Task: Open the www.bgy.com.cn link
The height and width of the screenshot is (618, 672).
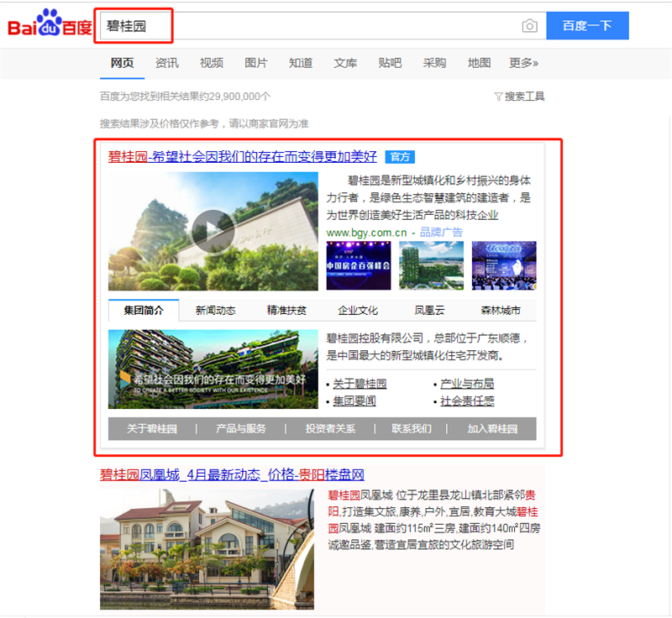Action: tap(366, 233)
